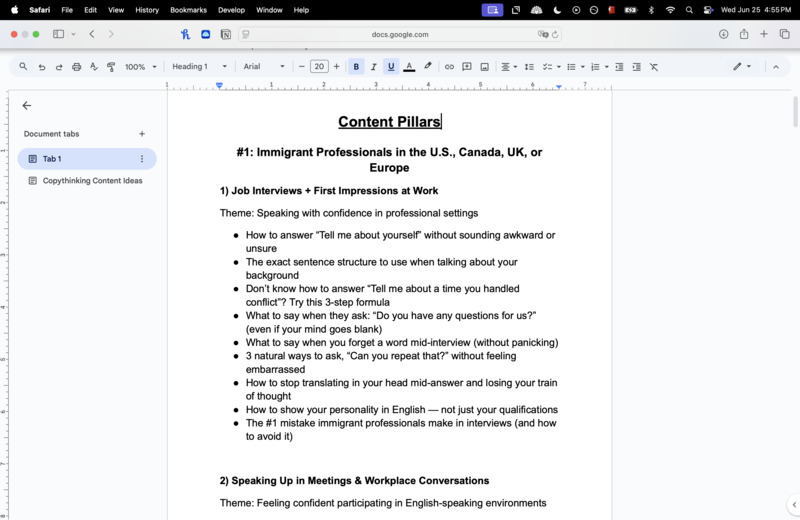800x520 pixels.
Task: Select the paint format roller tool
Action: (111, 67)
